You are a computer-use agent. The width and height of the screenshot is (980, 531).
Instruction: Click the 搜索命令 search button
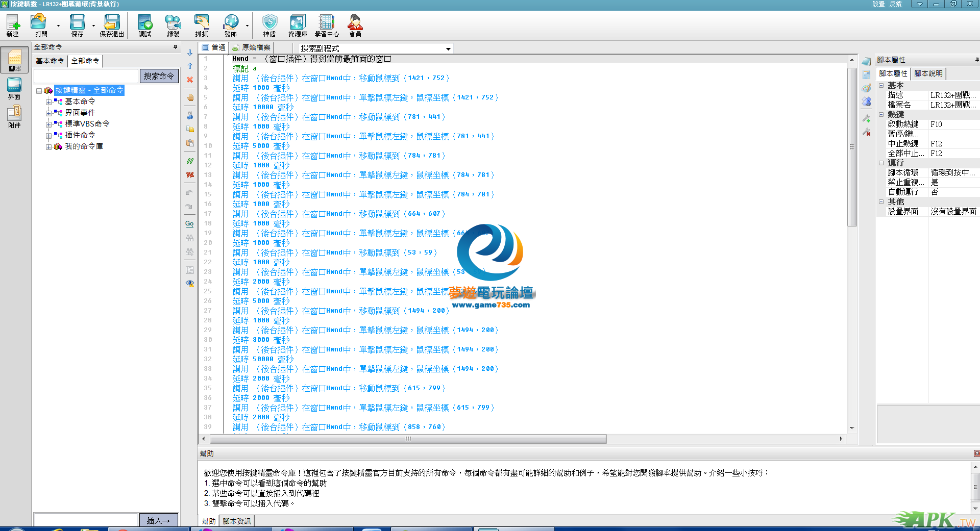159,76
